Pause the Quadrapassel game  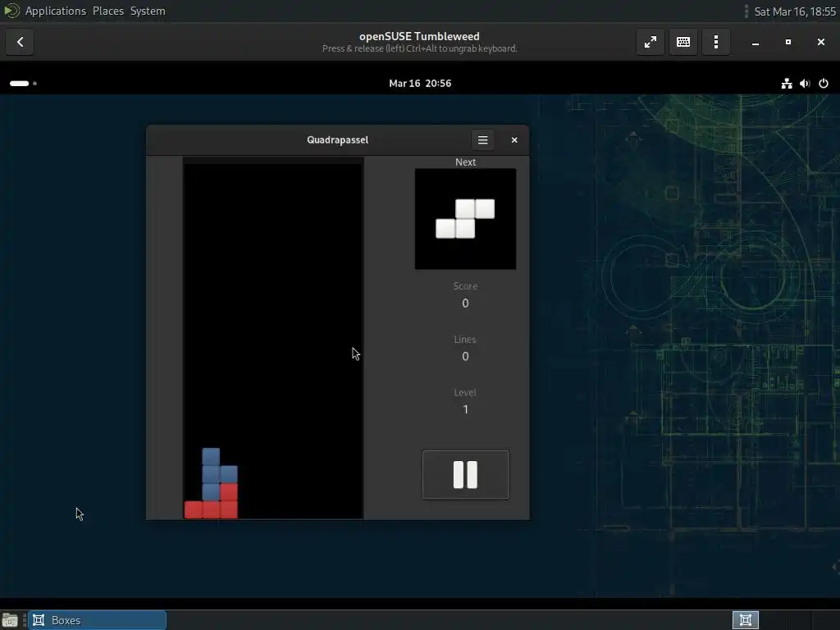(x=465, y=475)
